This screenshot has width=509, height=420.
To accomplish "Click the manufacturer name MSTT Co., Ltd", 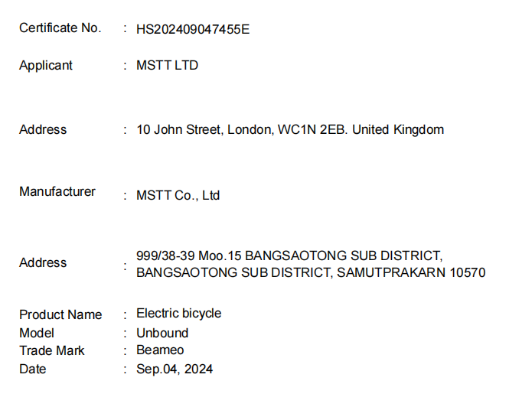I will point(178,196).
